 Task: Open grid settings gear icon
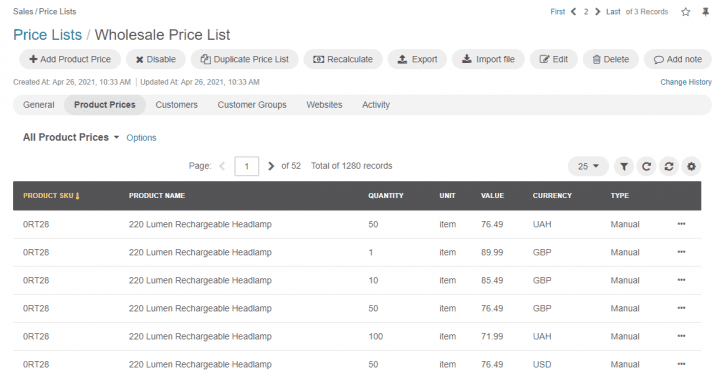692,166
